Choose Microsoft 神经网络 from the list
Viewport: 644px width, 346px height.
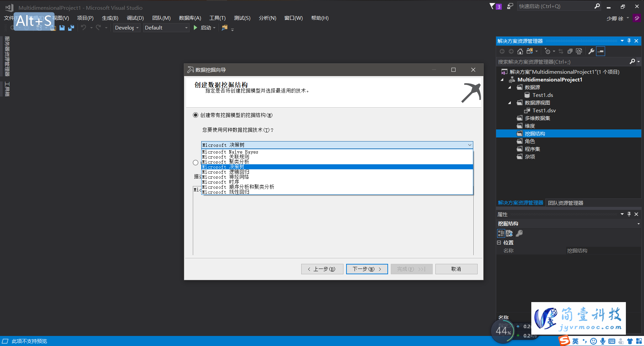(337, 177)
